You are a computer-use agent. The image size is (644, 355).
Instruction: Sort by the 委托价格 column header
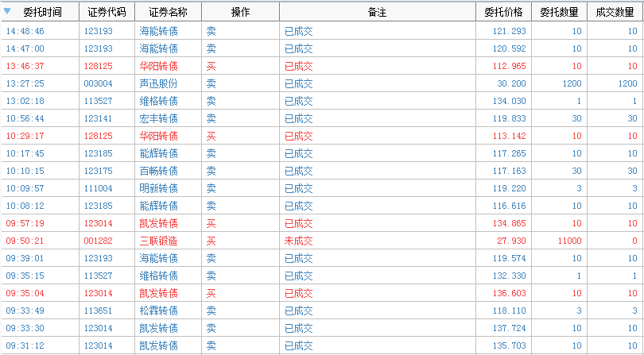point(503,12)
